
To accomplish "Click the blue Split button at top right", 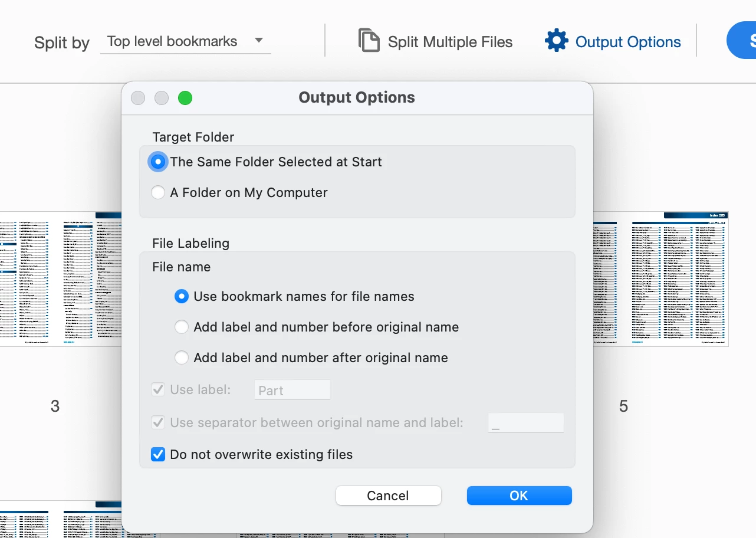I will click(x=741, y=41).
